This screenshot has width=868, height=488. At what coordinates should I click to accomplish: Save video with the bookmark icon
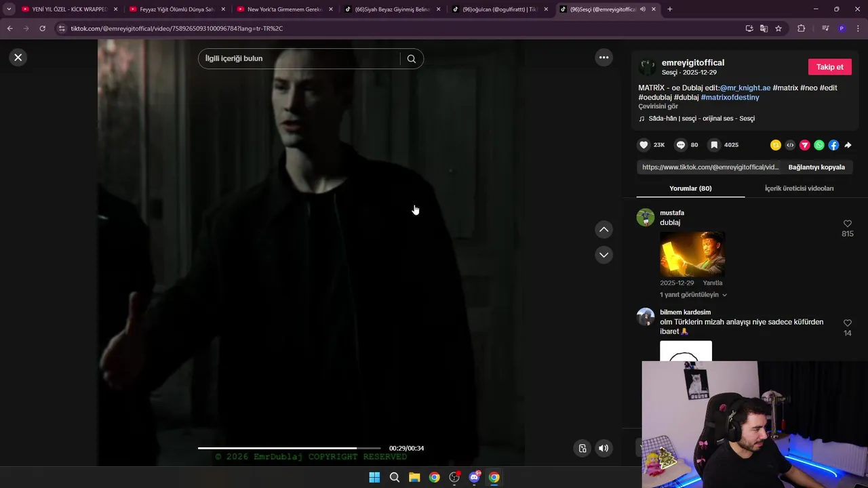(714, 145)
